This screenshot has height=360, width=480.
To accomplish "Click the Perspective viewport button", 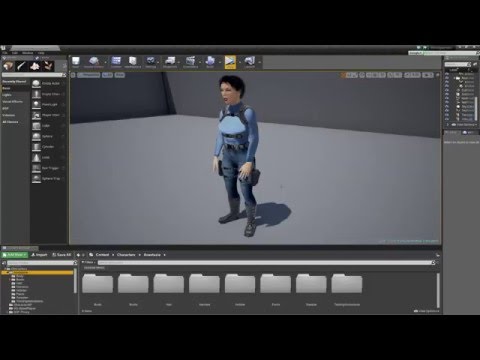I will pyautogui.click(x=89, y=75).
